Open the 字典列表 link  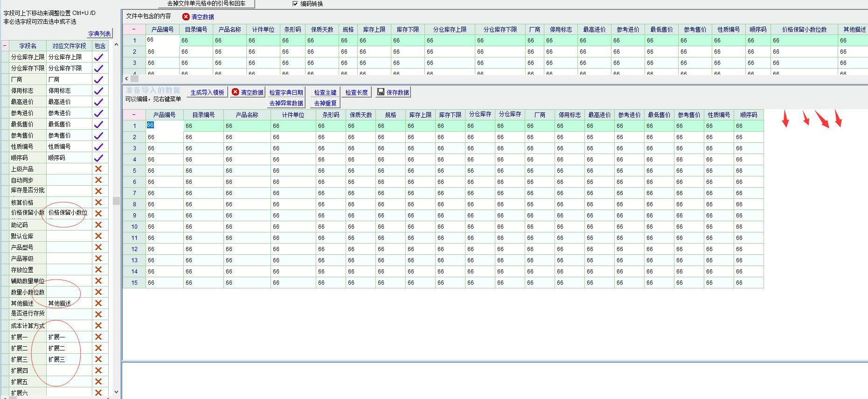99,34
